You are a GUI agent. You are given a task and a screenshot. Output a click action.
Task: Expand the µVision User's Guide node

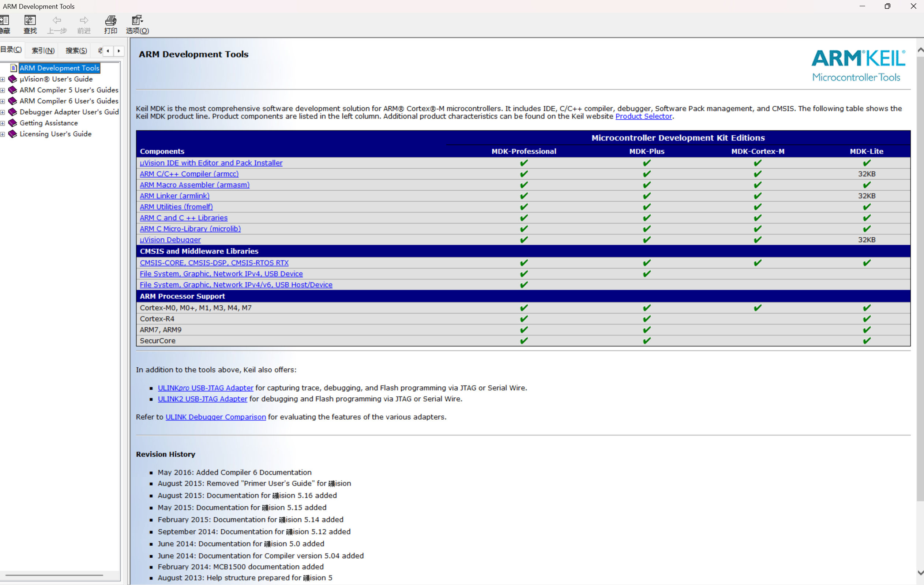click(2, 79)
